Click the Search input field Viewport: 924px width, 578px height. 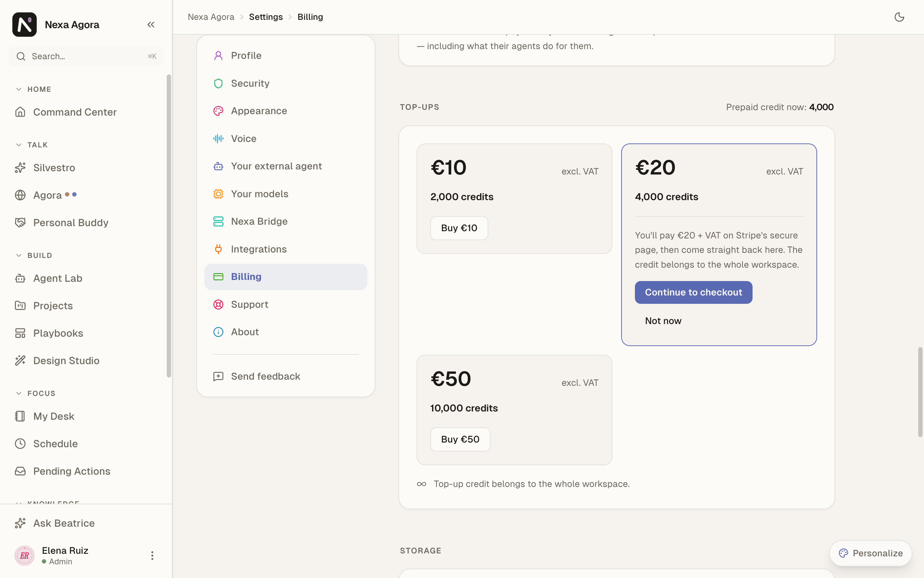click(86, 57)
